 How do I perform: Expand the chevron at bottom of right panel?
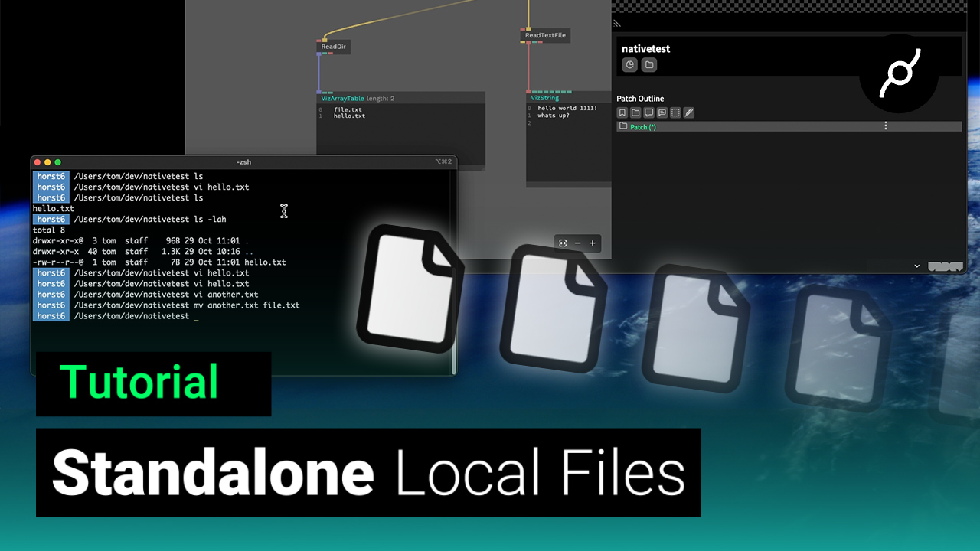[916, 266]
